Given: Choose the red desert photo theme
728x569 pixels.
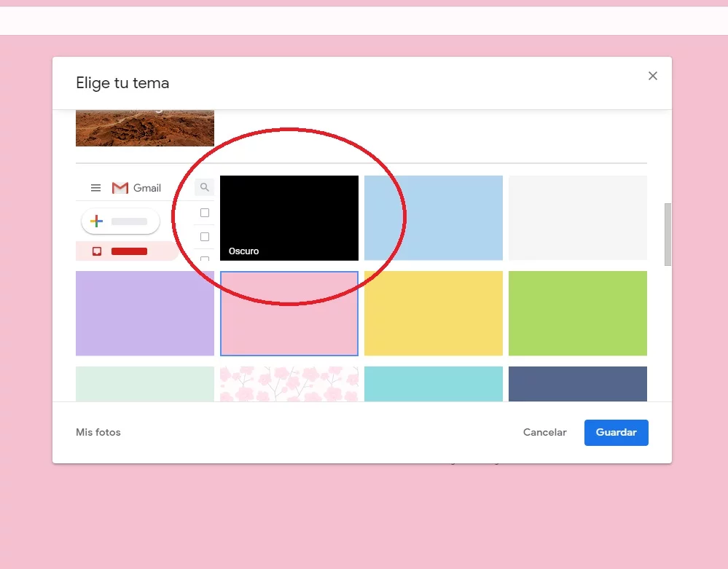Looking at the screenshot, I should point(145,128).
